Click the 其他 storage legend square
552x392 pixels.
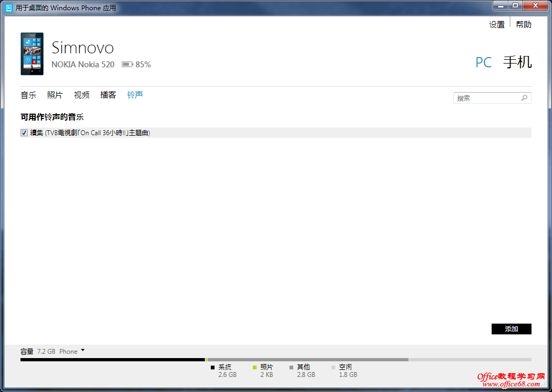pyautogui.click(x=292, y=367)
